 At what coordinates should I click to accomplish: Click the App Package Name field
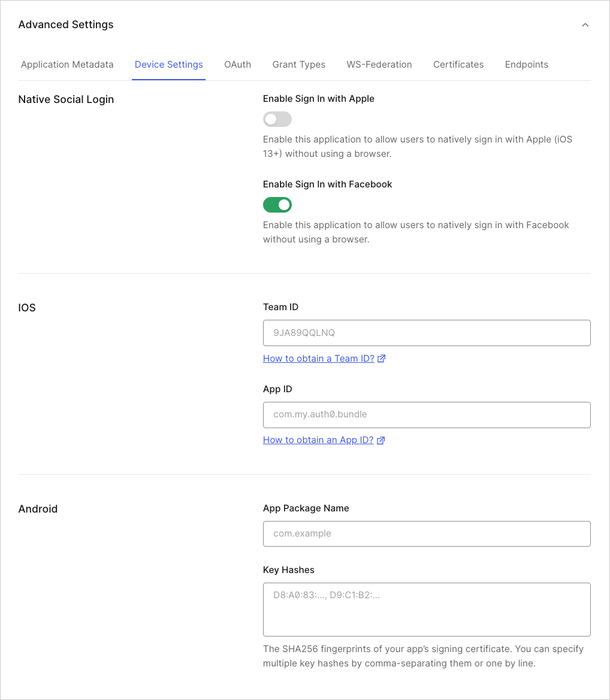427,534
